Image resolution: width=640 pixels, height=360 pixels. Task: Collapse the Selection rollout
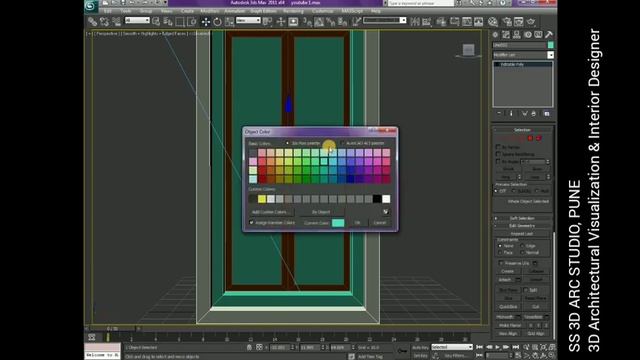(x=522, y=130)
